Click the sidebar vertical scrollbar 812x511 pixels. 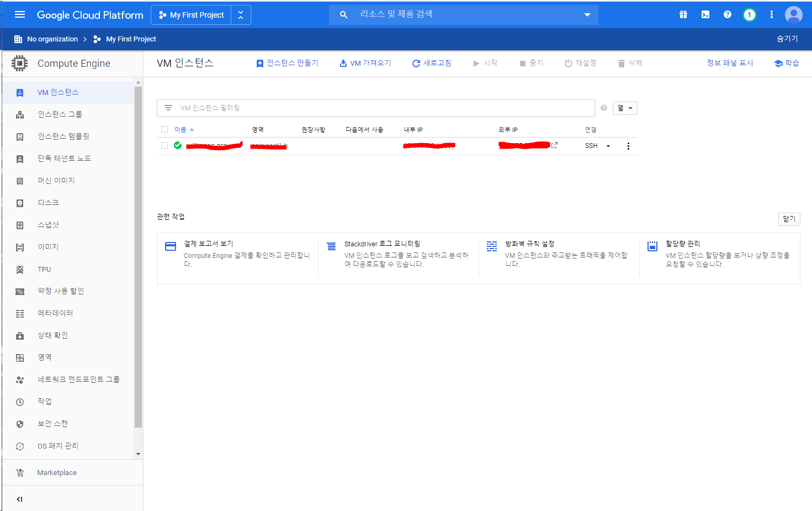click(138, 257)
